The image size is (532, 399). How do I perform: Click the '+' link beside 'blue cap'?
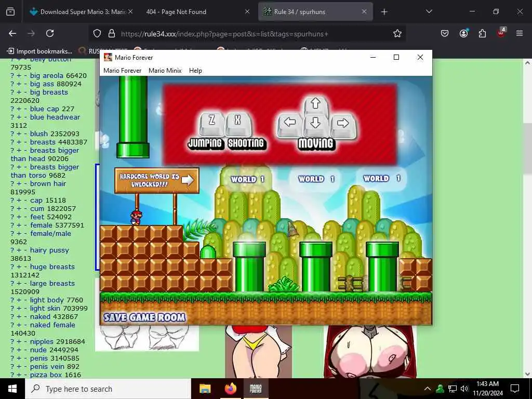point(19,109)
